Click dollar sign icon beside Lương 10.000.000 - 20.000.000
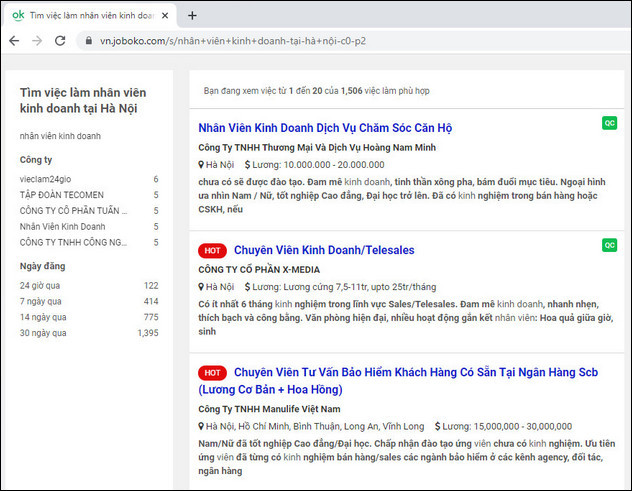This screenshot has width=632, height=491. point(247,164)
